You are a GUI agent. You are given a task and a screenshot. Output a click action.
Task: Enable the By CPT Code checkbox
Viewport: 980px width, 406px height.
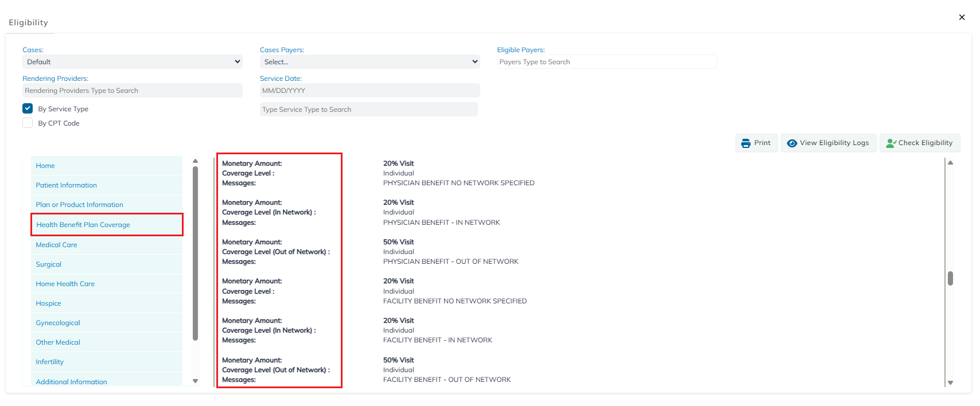[28, 123]
